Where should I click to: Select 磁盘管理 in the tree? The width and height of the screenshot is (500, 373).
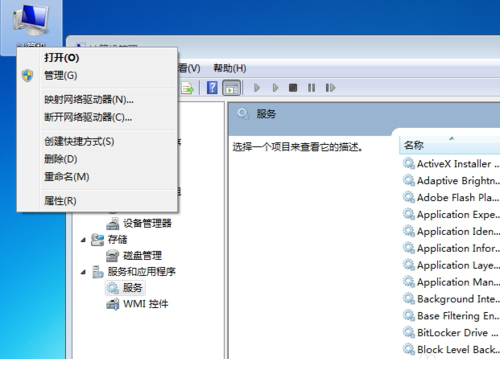tap(143, 256)
